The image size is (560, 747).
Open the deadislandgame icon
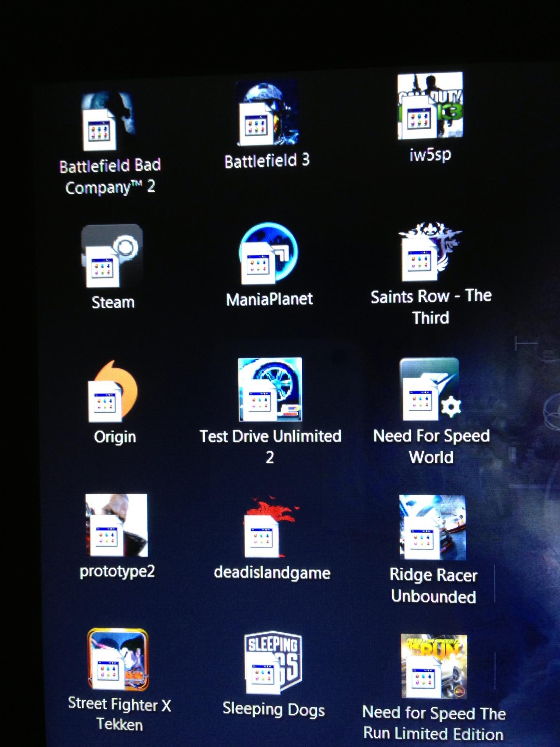pos(271,527)
